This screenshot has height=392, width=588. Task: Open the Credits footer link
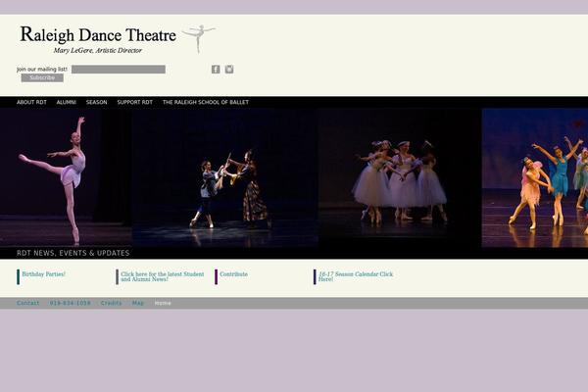[x=111, y=303]
